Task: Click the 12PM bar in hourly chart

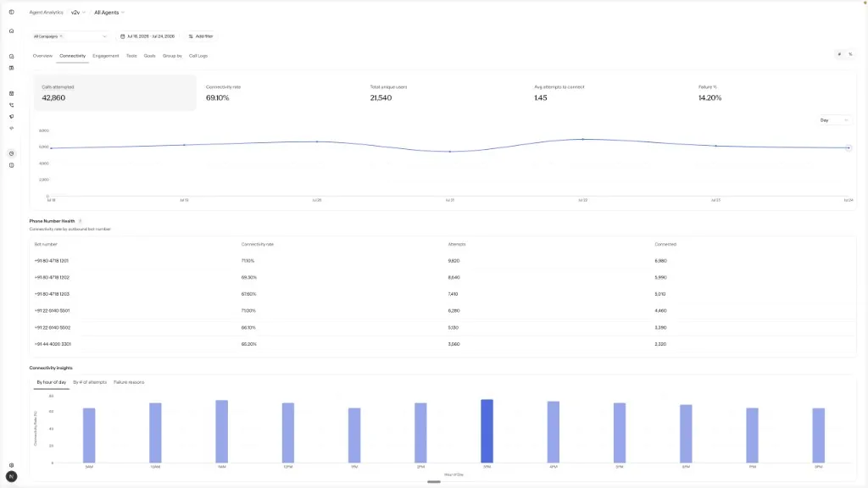Action: click(288, 433)
